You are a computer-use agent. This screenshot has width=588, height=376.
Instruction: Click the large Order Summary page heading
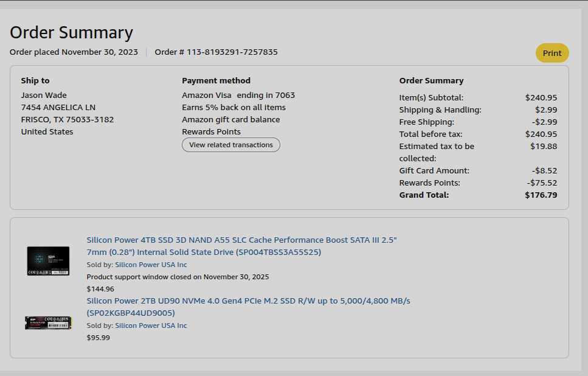coord(71,32)
